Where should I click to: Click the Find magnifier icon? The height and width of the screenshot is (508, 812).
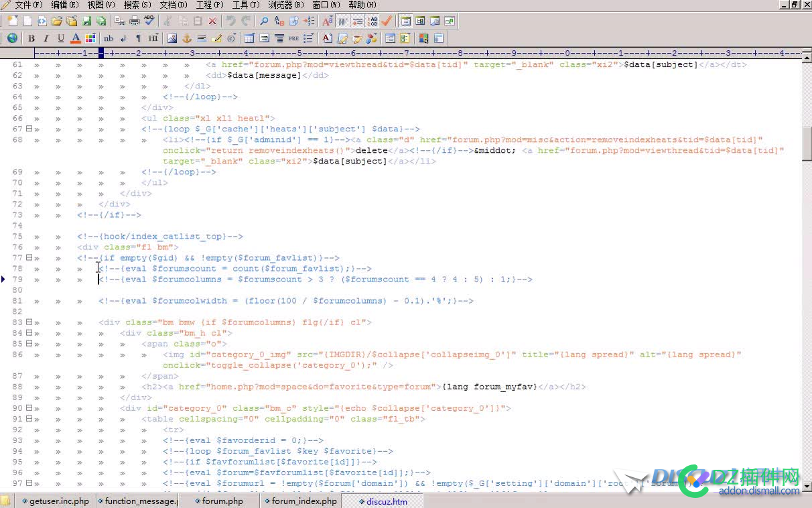click(x=264, y=21)
